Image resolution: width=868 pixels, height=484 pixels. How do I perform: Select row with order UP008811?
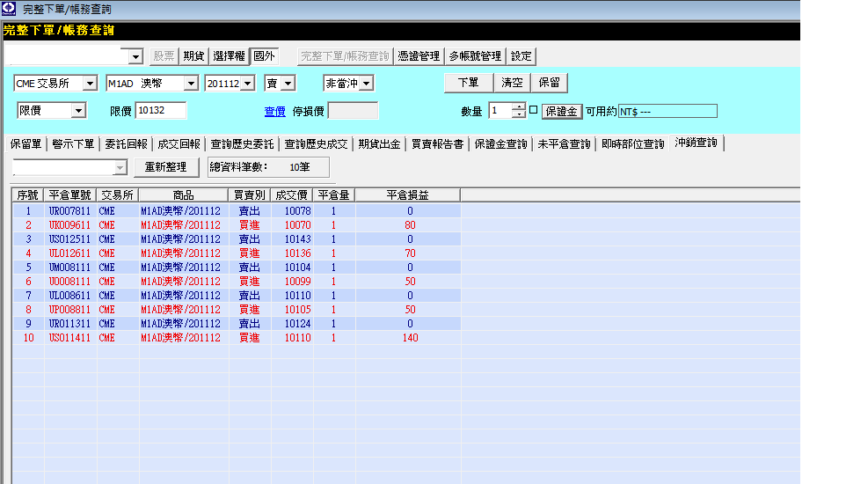pos(237,310)
